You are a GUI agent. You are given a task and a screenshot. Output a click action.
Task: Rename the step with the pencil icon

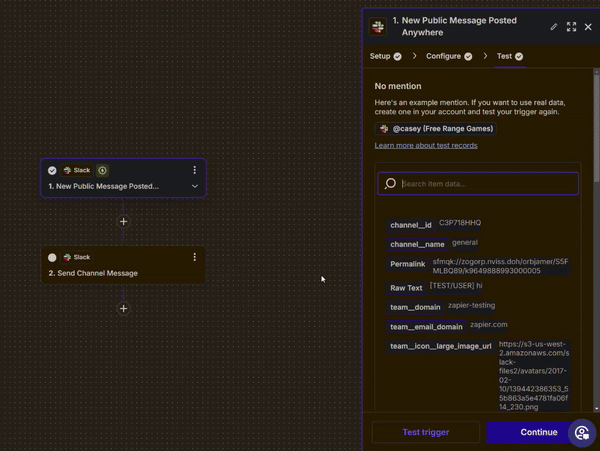(x=554, y=27)
